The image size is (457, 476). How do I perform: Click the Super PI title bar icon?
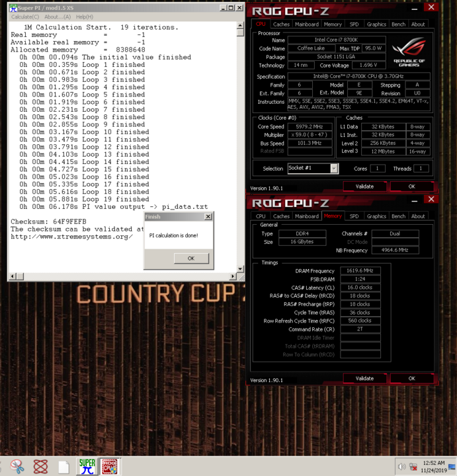pyautogui.click(x=13, y=7)
